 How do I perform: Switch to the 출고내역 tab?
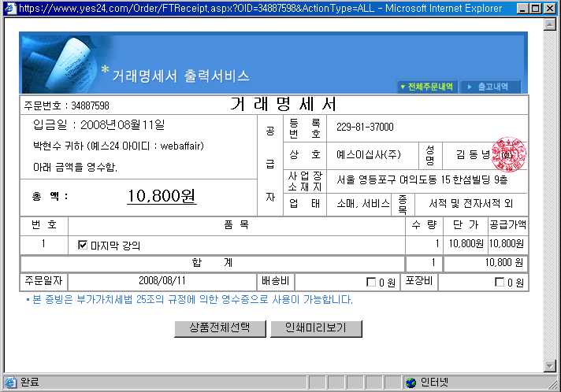(490, 87)
